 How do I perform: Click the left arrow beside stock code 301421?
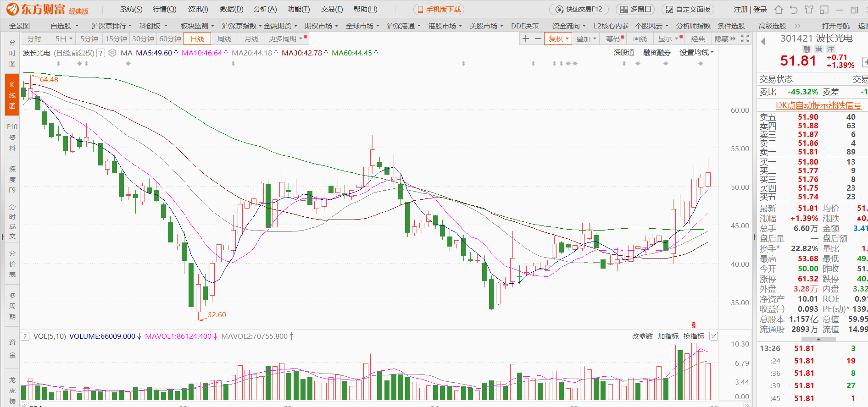(x=763, y=42)
